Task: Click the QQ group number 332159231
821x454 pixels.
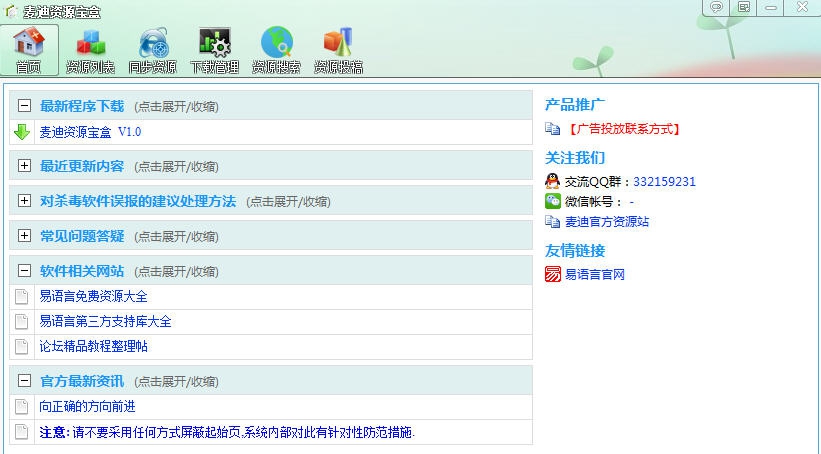Action: [664, 182]
